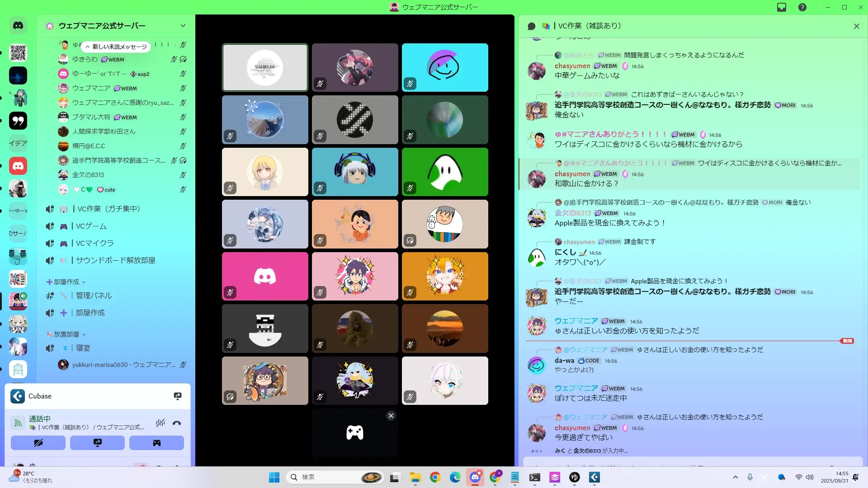Jump to 新しい未読メッセージ
The height and width of the screenshot is (488, 868).
pyautogui.click(x=116, y=47)
